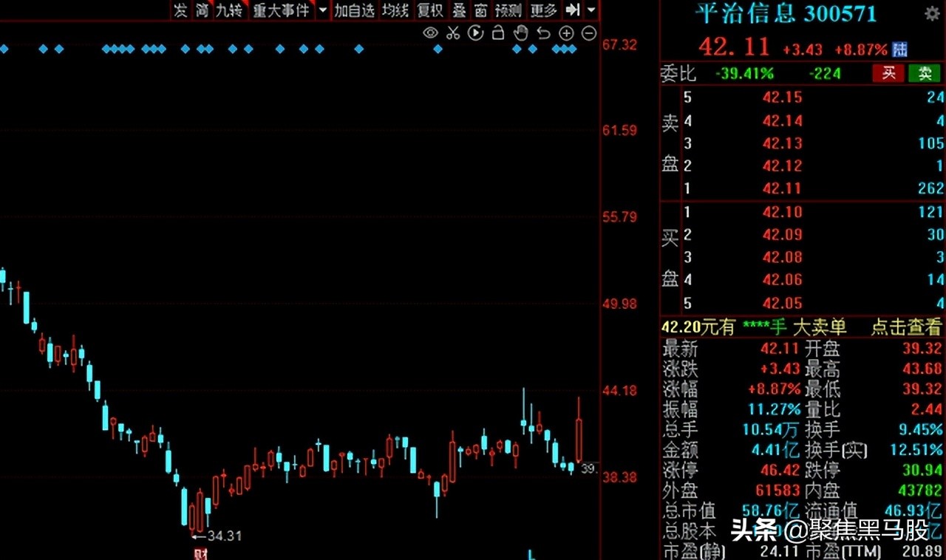Click 点击查看 link for large sell order
Screen dimensions: 946x560
point(906,327)
